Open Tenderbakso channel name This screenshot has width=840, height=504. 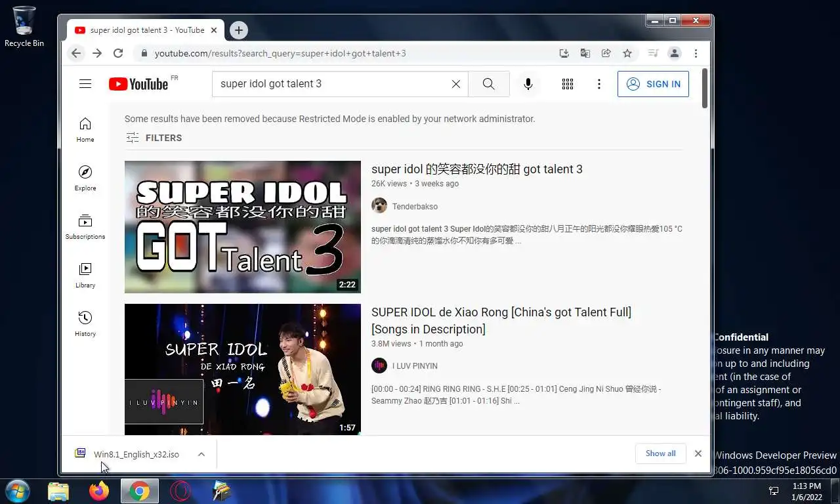pyautogui.click(x=415, y=207)
